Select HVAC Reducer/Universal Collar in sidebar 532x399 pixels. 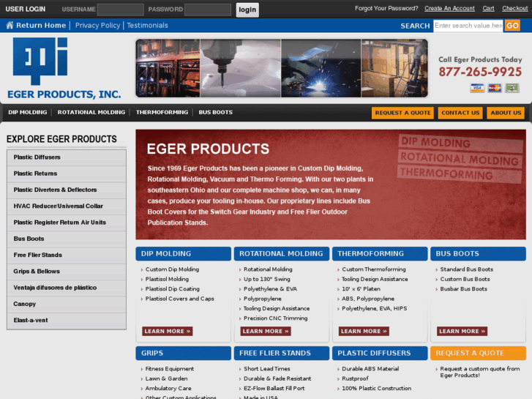67,206
